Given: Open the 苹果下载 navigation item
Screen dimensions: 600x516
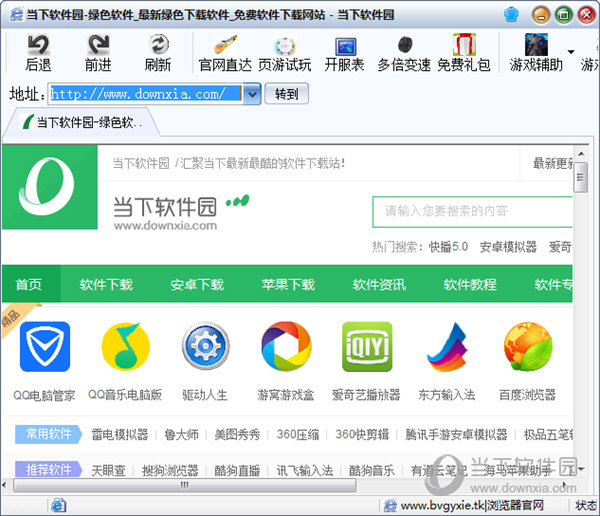Looking at the screenshot, I should coord(288,284).
